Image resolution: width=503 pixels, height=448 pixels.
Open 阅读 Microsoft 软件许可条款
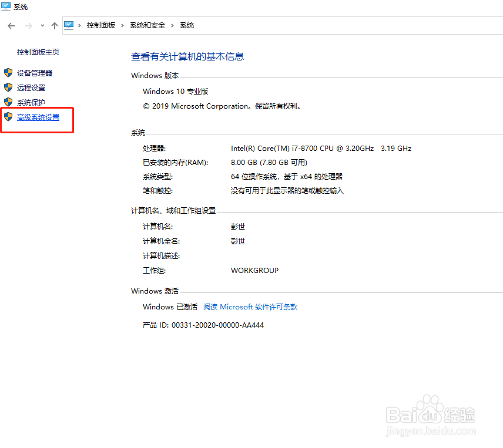tap(251, 306)
